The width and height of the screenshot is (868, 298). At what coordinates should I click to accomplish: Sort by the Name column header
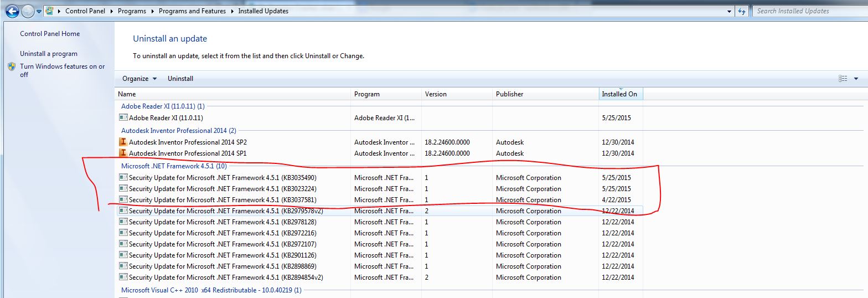(233, 94)
